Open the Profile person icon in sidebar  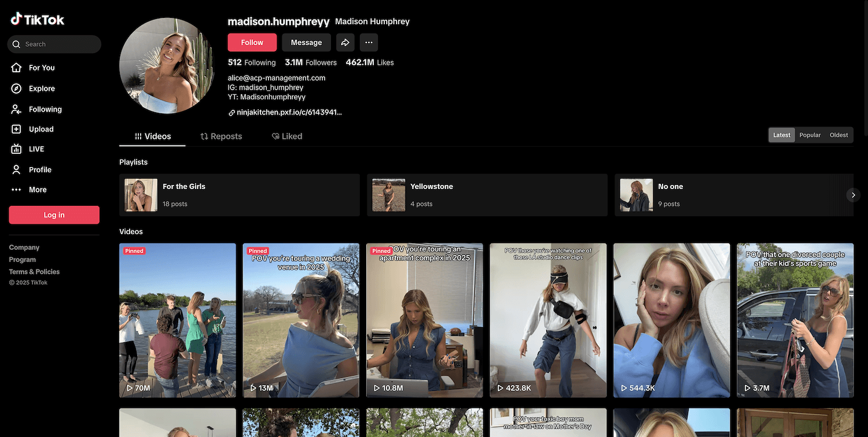(17, 169)
